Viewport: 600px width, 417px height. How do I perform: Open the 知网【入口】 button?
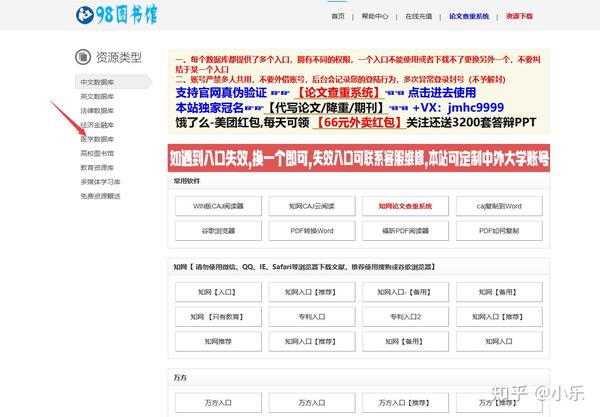pyautogui.click(x=218, y=292)
